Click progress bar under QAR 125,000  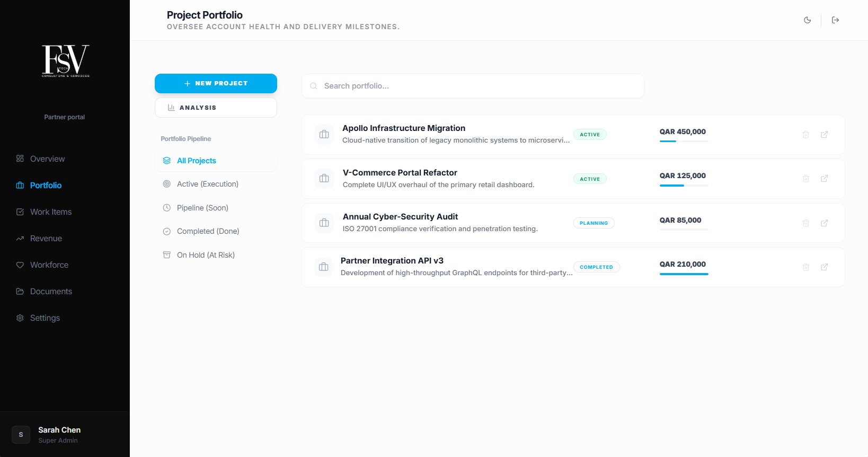click(x=684, y=186)
